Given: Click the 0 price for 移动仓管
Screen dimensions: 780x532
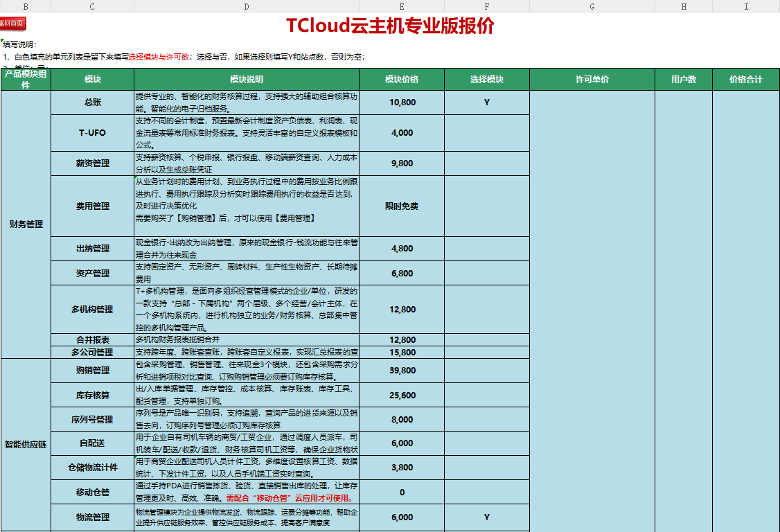Looking at the screenshot, I should coord(402,493).
